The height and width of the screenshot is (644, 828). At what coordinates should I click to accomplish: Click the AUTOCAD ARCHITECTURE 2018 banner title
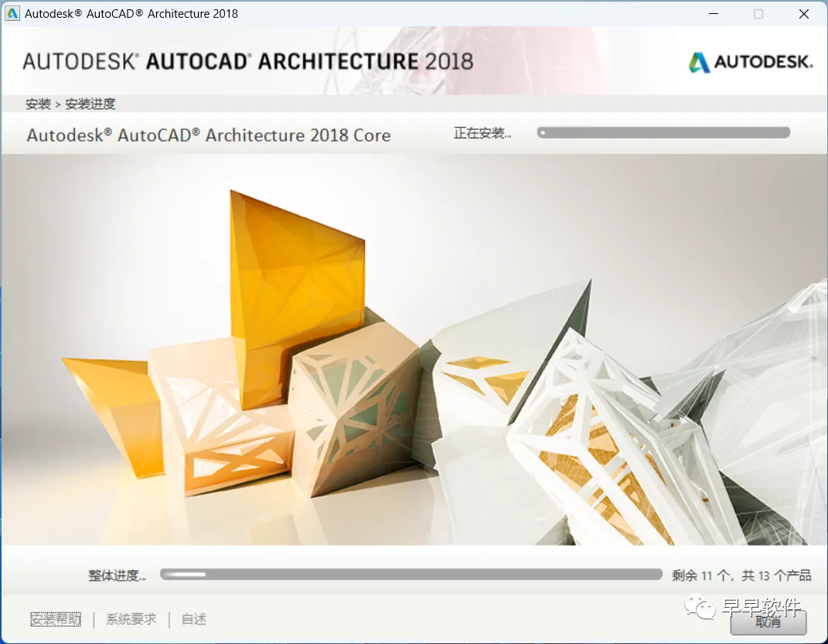coord(247,61)
